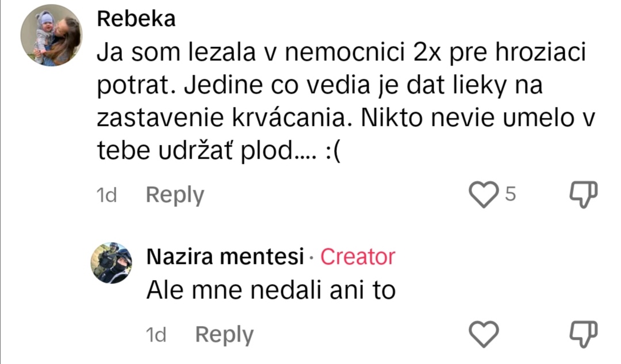Reply to Rebeka's comment
The height and width of the screenshot is (364, 621).
[175, 196]
